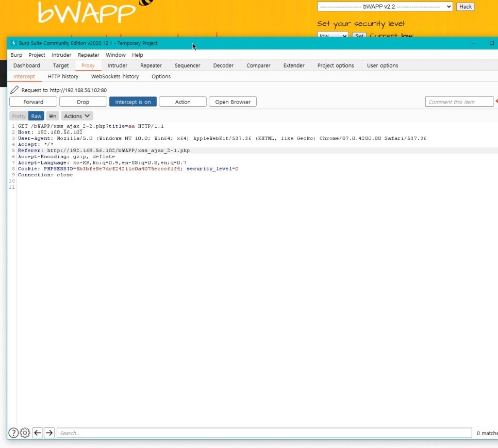This screenshot has height=448, width=498.
Task: Open the HTTP history sub-tab
Action: 63,76
